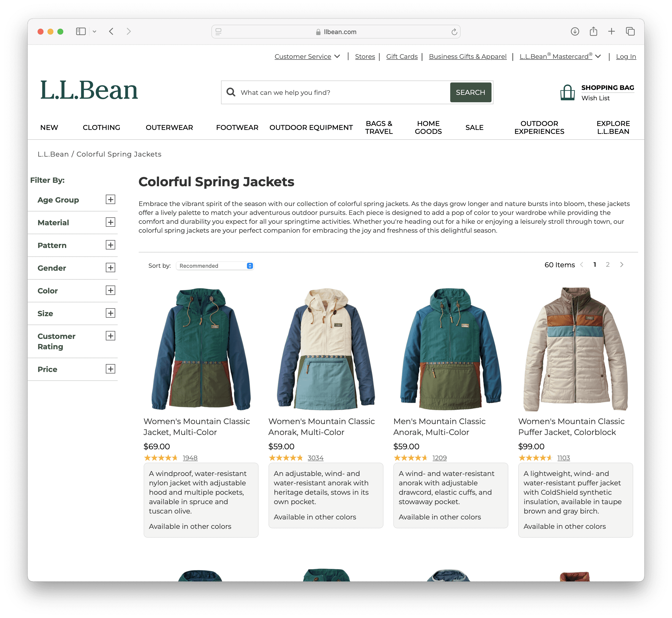Click the Log In link
Image resolution: width=672 pixels, height=618 pixels.
tap(626, 57)
